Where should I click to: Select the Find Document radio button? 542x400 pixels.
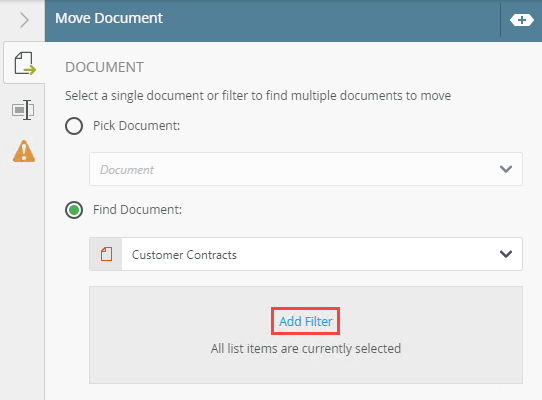[x=74, y=210]
